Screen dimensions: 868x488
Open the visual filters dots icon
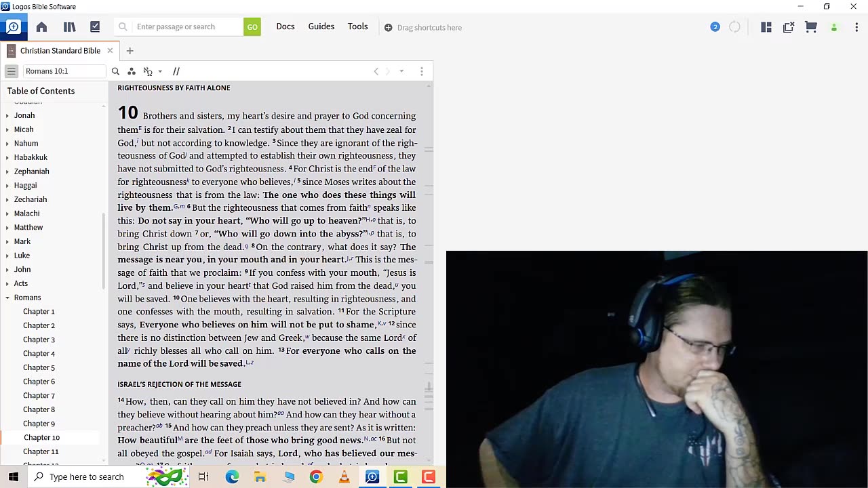point(131,71)
